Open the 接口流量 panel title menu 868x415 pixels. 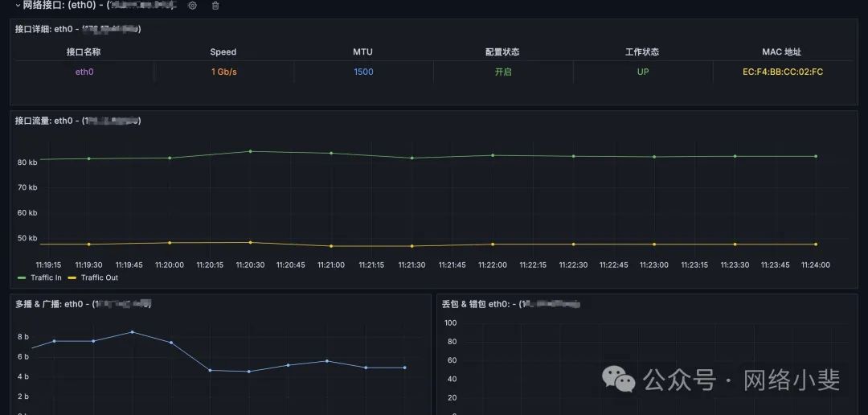click(x=78, y=121)
